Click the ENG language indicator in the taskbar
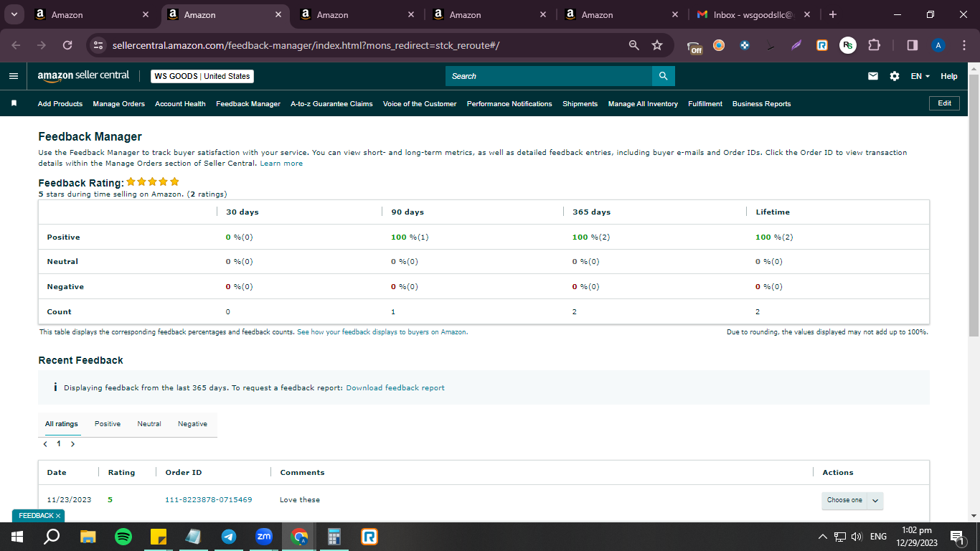This screenshot has width=980, height=551. pos(878,537)
